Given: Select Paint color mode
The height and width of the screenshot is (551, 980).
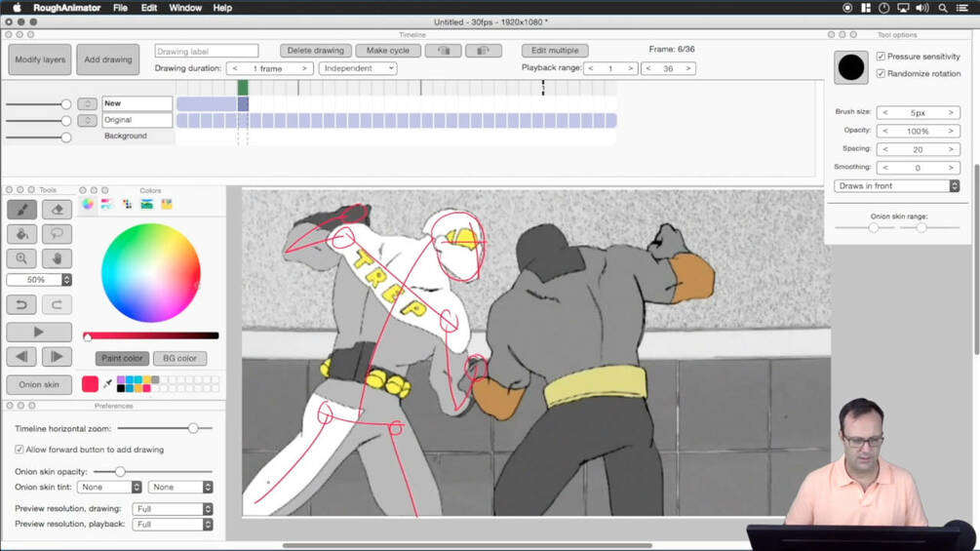Looking at the screenshot, I should pos(122,358).
